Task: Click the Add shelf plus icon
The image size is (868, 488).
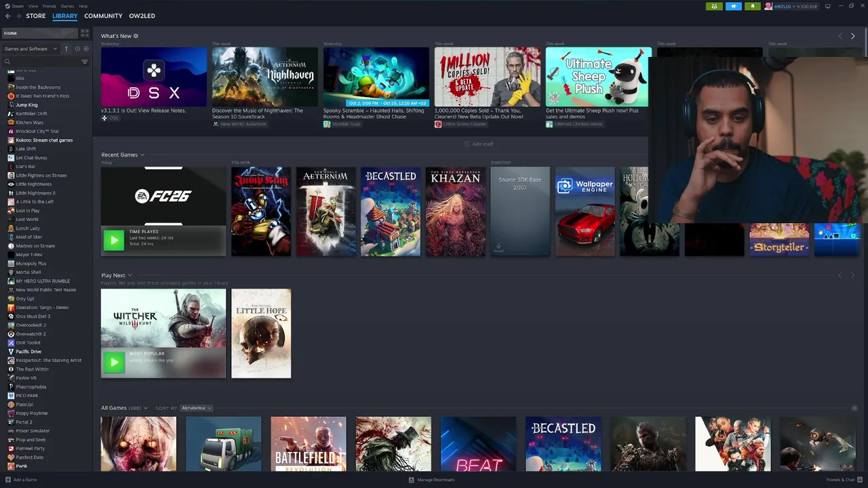Action: (x=467, y=144)
